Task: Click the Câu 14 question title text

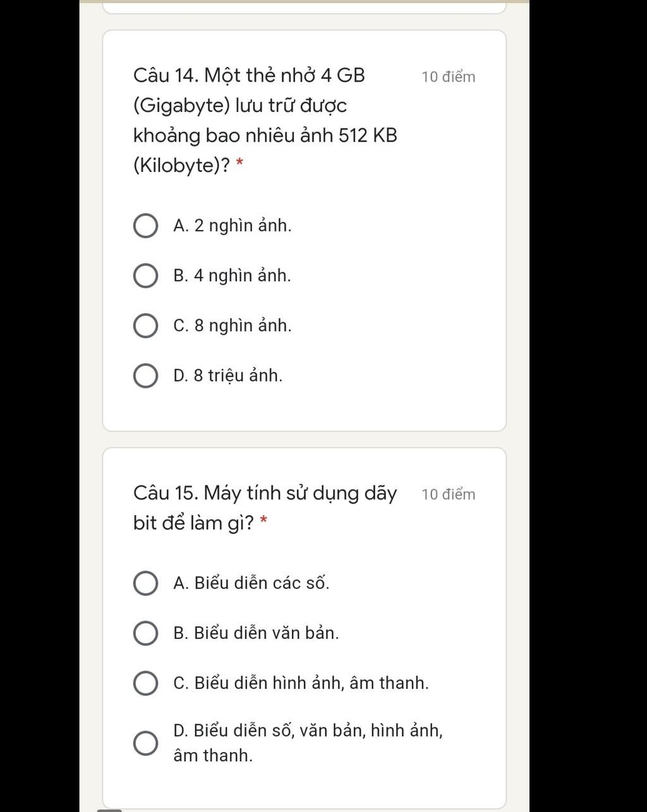Action: [265, 120]
